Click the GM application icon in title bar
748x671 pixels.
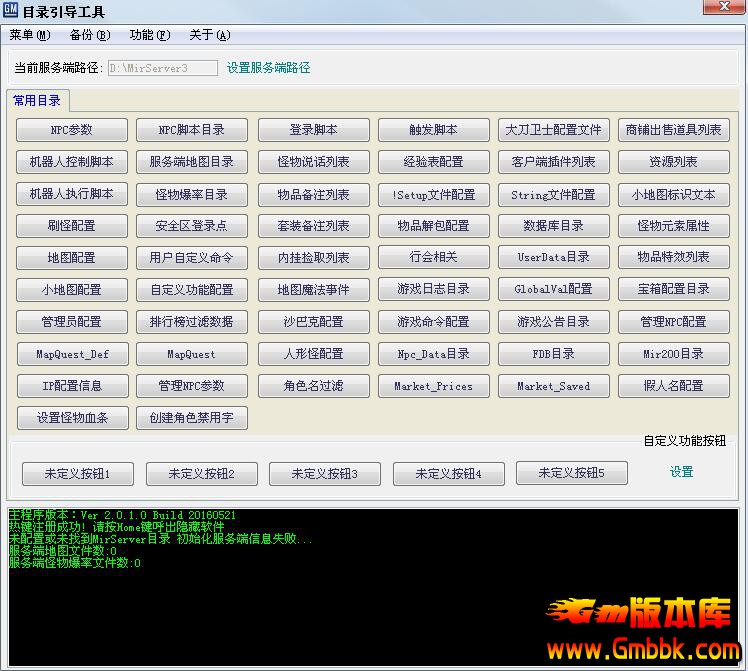tap(11, 11)
